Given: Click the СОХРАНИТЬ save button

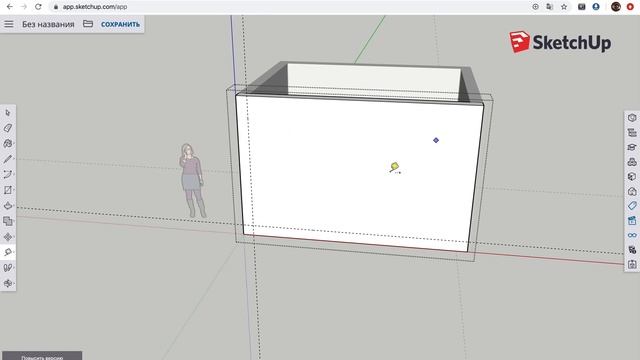Looking at the screenshot, I should click(120, 24).
